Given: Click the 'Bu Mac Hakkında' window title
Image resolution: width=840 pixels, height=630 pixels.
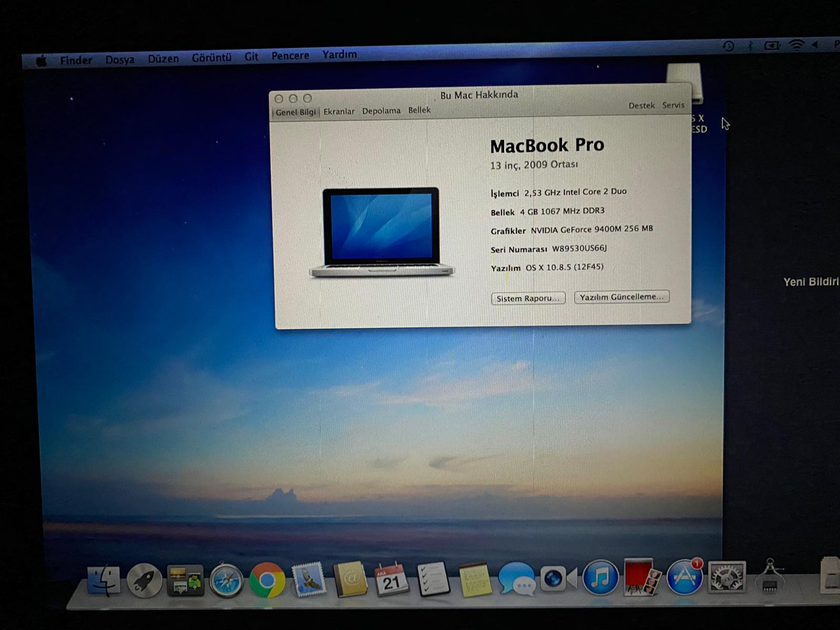Looking at the screenshot, I should (x=479, y=95).
